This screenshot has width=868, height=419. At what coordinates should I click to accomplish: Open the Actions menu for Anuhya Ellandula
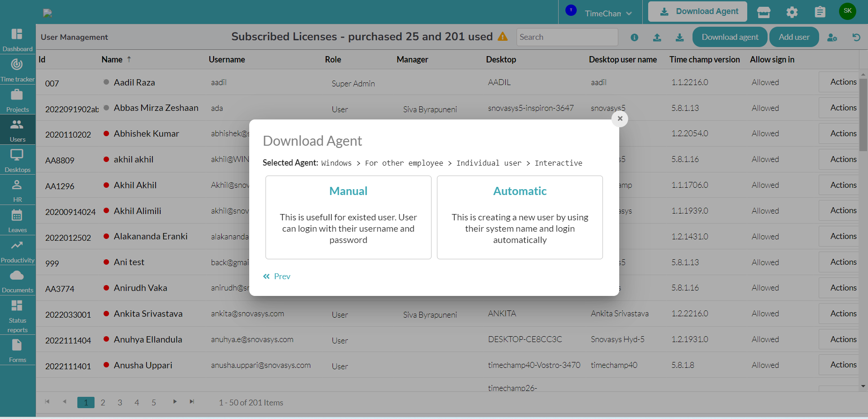click(x=840, y=339)
